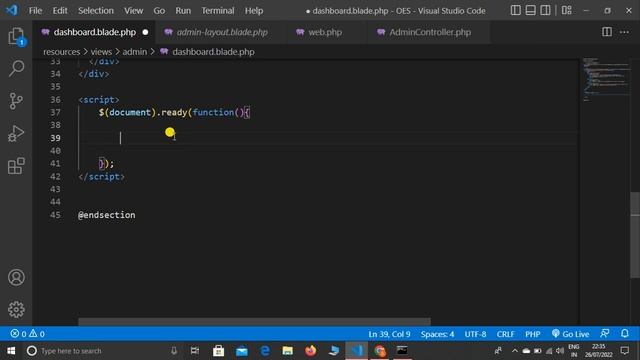
Task: Toggle secondary side bar layout button
Action: pyautogui.click(x=545, y=11)
